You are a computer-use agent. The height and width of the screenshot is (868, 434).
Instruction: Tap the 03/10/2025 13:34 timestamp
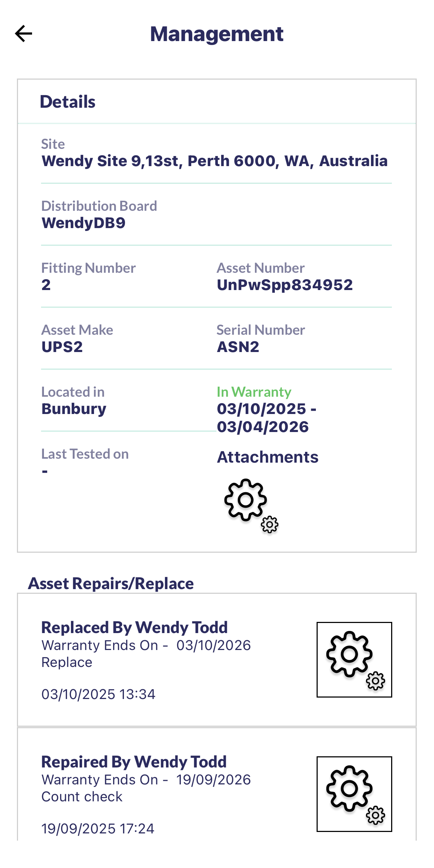click(98, 694)
